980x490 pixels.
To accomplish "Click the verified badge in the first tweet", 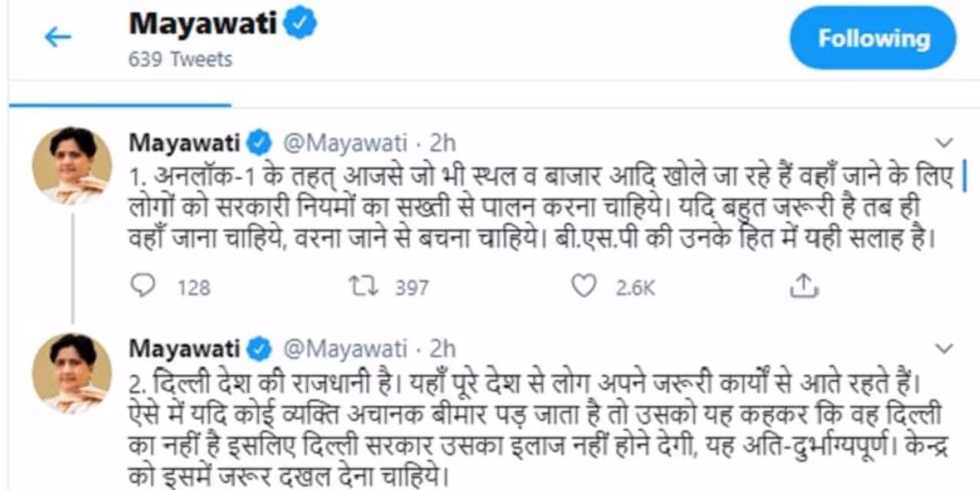I will (260, 142).
